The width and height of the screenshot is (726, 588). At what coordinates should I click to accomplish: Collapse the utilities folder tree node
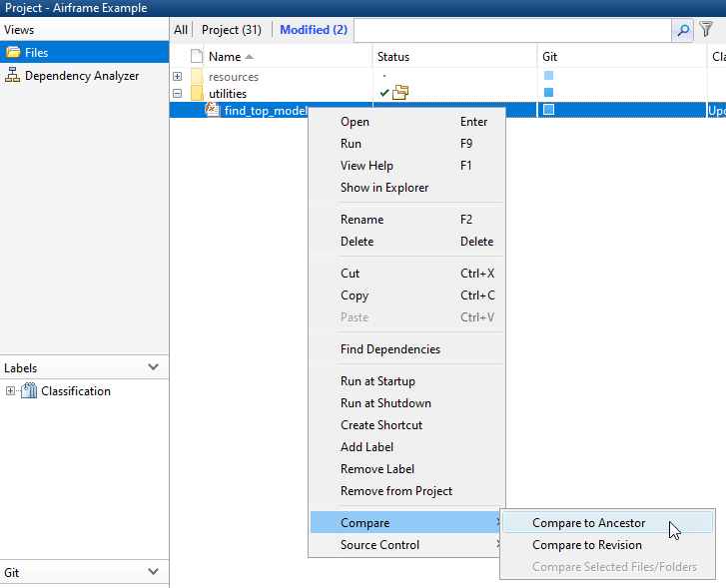click(x=178, y=93)
